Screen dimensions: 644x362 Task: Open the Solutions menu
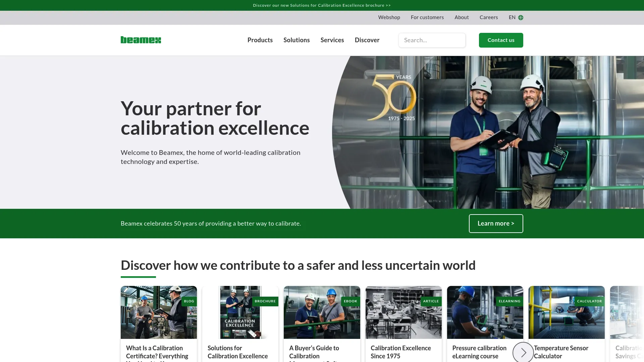(297, 40)
